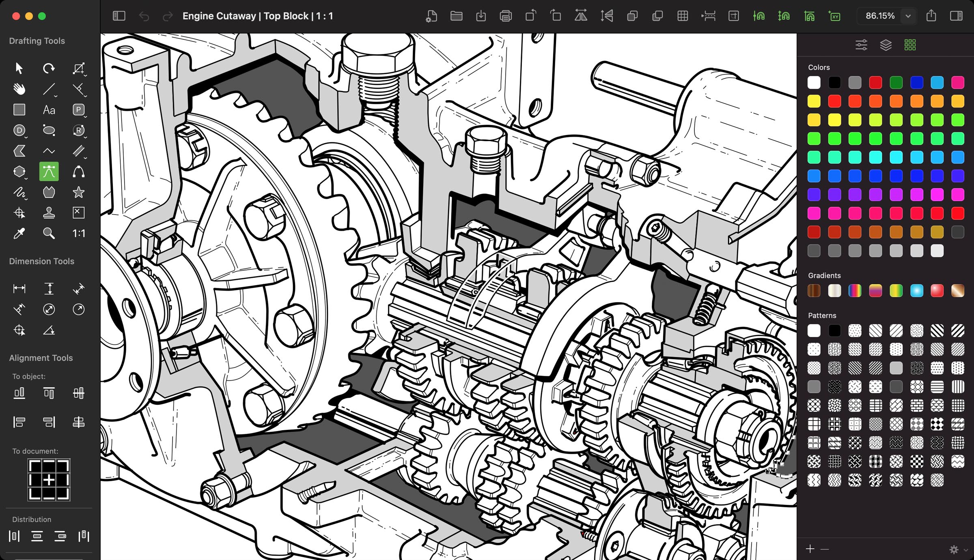Remove swatch with minus button
Image resolution: width=974 pixels, height=560 pixels.
click(x=825, y=549)
